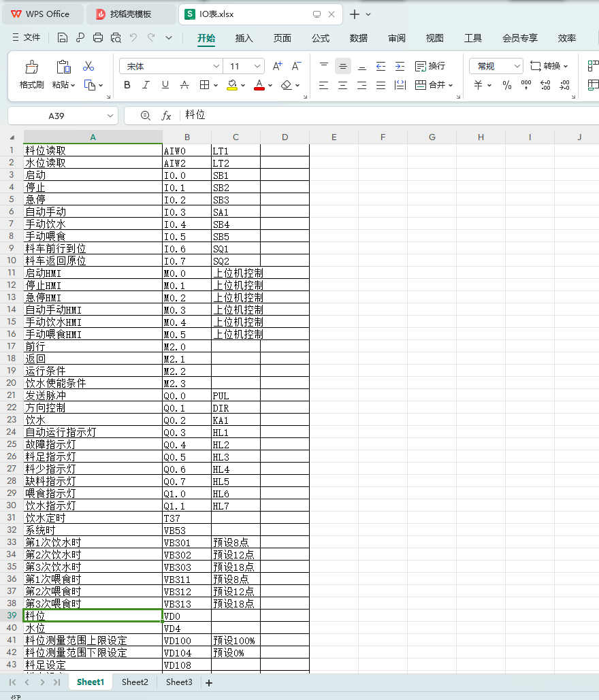The height and width of the screenshot is (700, 599).
Task: Switch to the 页面 ribbon tab
Action: [x=282, y=38]
